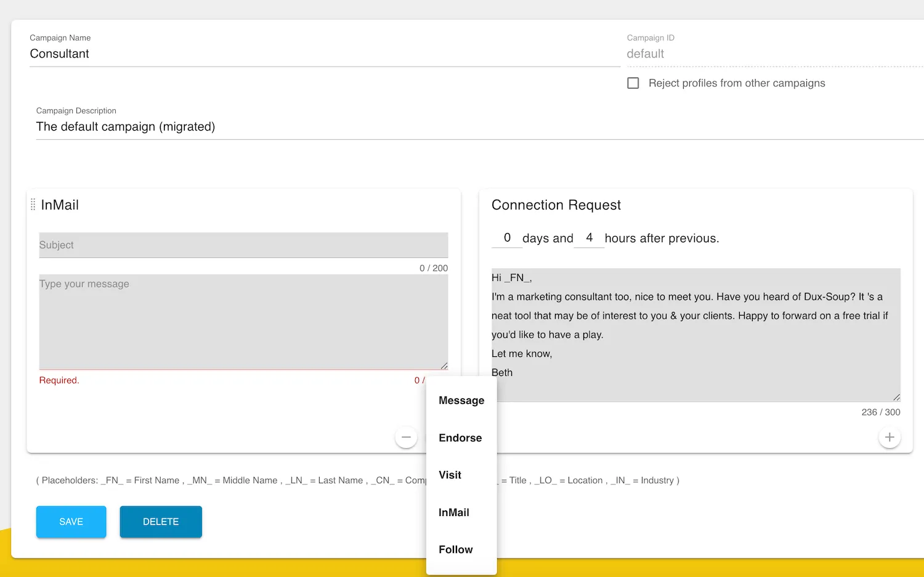Edit the Connection Request message text
This screenshot has height=577, width=924.
(x=695, y=335)
